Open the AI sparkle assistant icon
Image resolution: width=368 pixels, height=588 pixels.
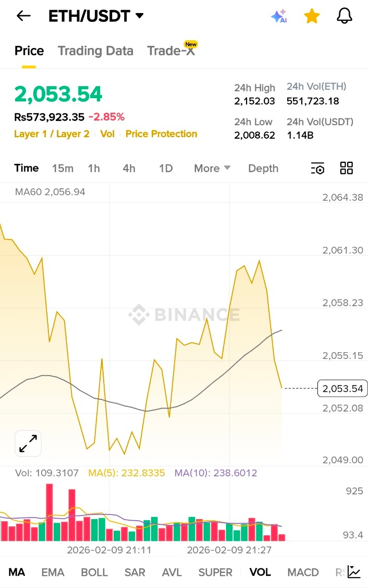279,16
